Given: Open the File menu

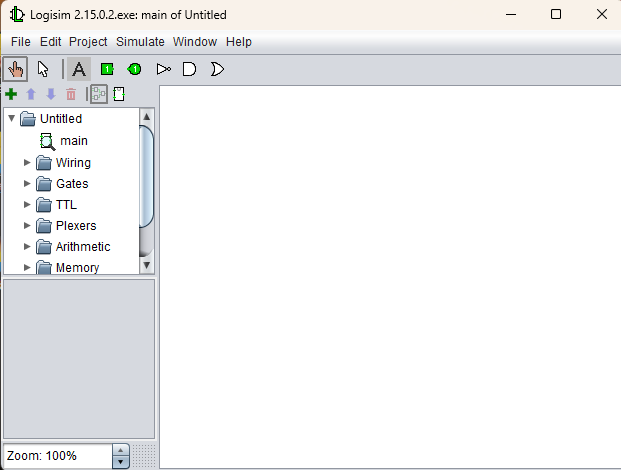Looking at the screenshot, I should tap(21, 42).
